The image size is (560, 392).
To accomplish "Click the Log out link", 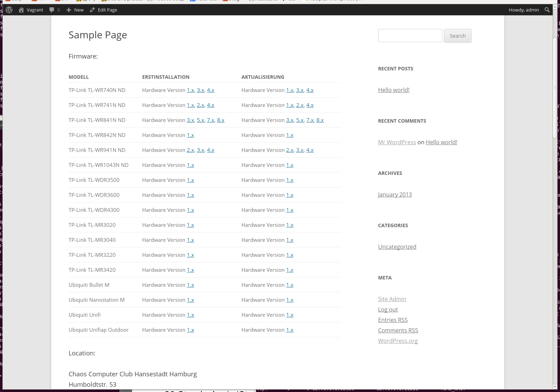I will tap(388, 309).
